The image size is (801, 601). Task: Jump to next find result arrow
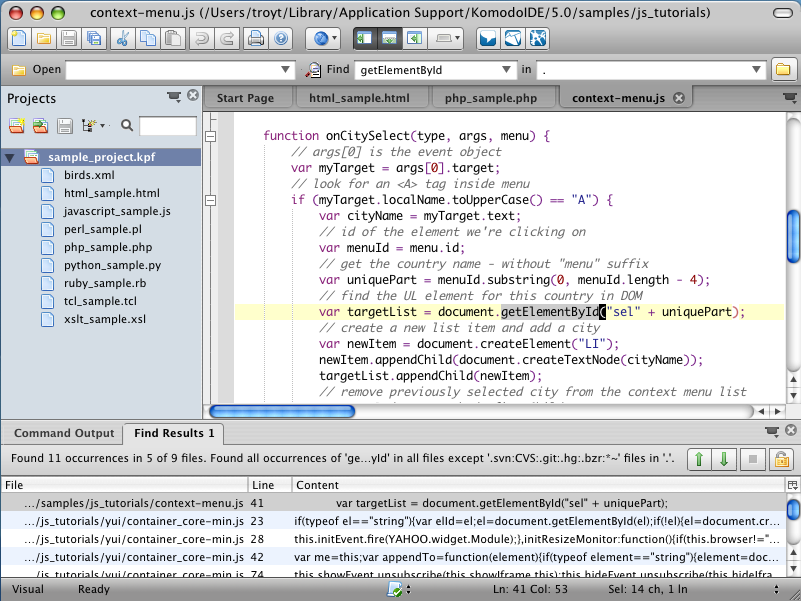(726, 459)
